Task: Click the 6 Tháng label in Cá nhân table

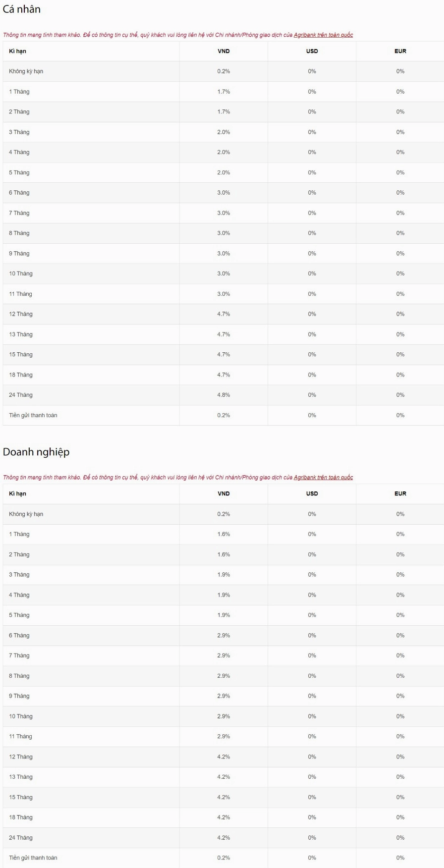Action: [19, 193]
